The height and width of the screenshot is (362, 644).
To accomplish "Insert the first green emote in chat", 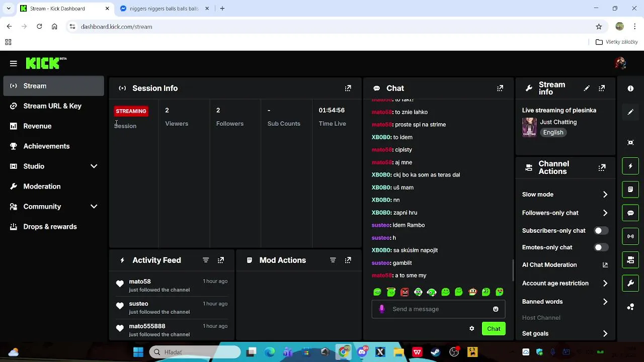I will coord(377,292).
